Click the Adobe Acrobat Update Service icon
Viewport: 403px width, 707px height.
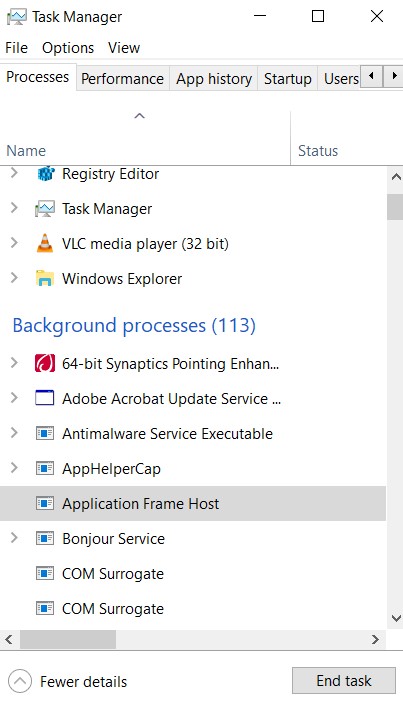point(45,398)
